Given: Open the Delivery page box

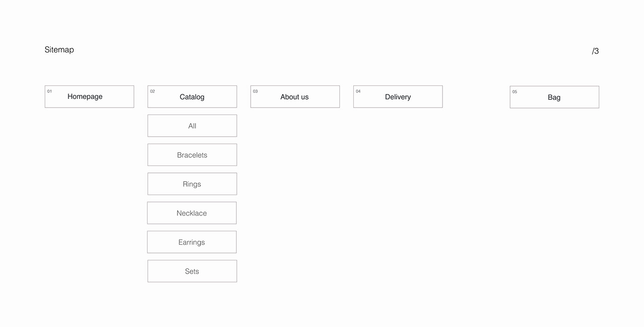Looking at the screenshot, I should click(398, 97).
